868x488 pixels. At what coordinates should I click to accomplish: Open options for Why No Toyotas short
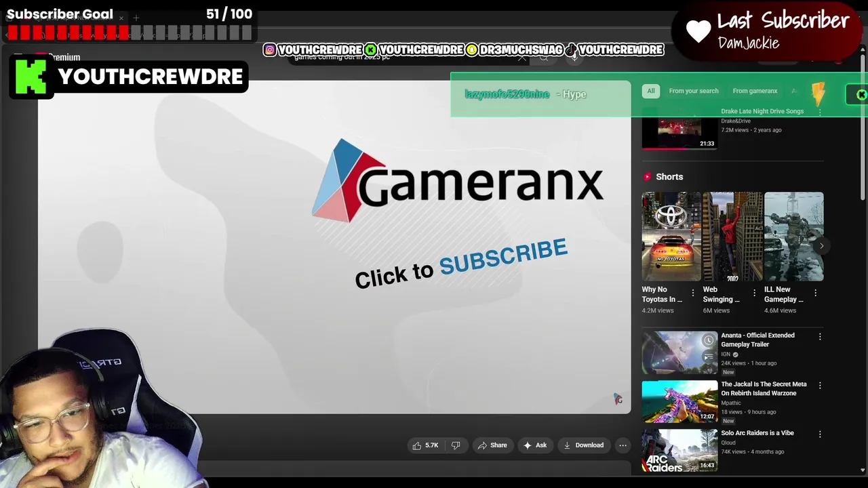692,293
